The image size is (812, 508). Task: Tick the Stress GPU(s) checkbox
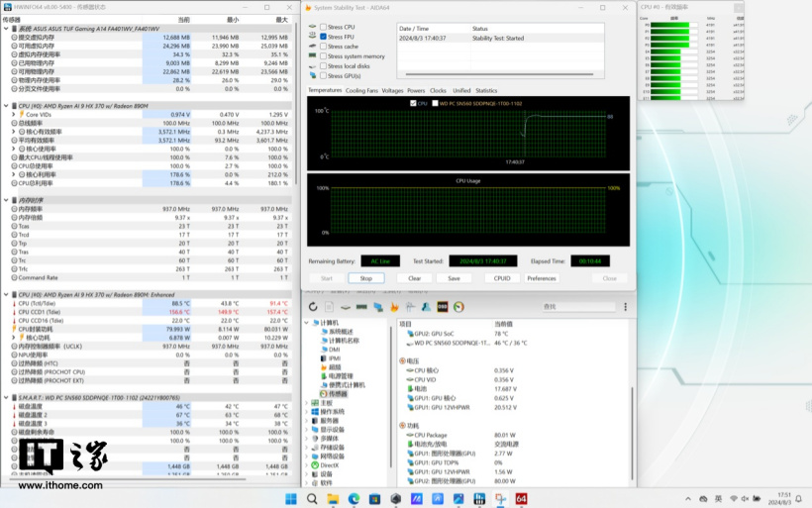coord(323,75)
